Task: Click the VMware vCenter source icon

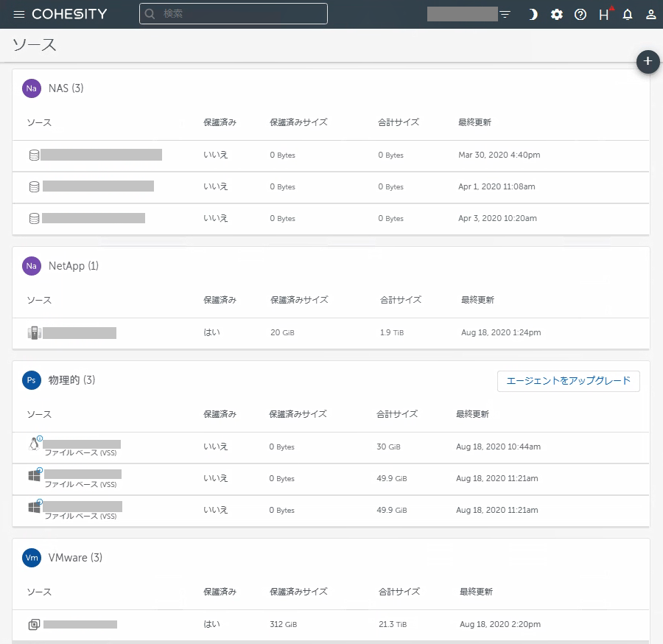Action: (34, 625)
